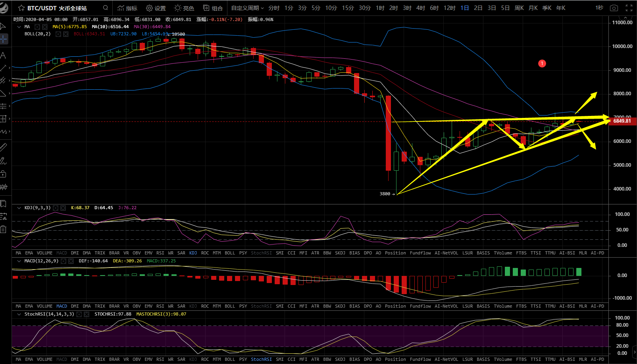Switch MACD panel to the Fundflow indicator

(x=420, y=306)
